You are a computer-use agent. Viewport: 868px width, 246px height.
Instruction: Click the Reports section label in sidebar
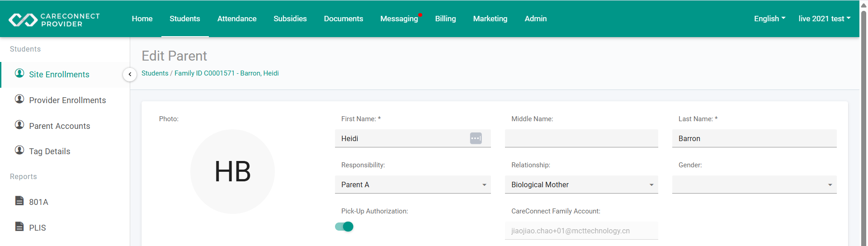[x=24, y=177]
